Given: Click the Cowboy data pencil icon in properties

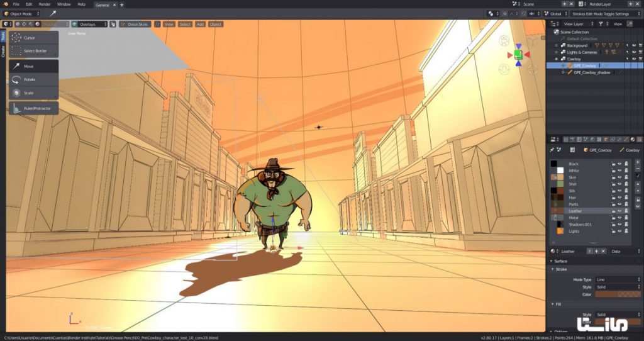Looking at the screenshot, I should pos(622,150).
